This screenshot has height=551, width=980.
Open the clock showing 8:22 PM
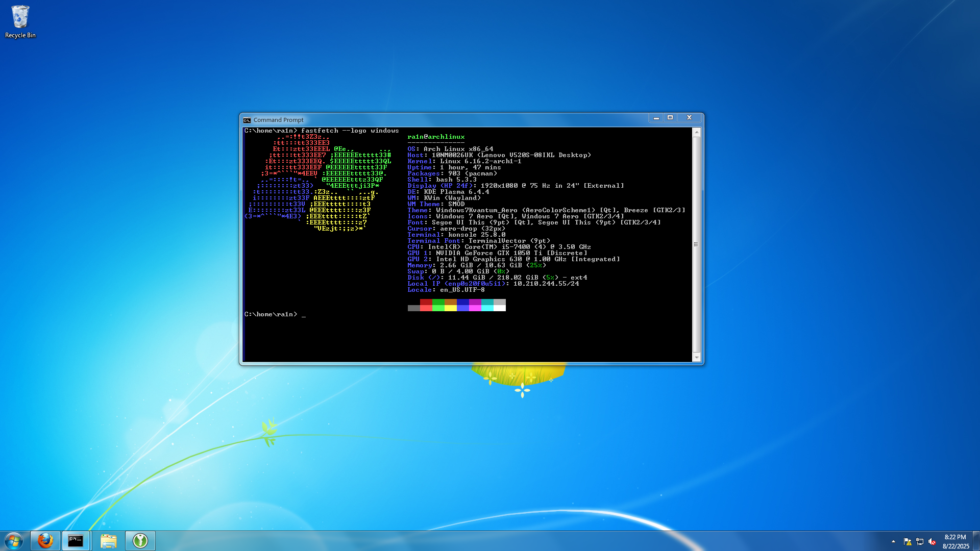coord(955,537)
